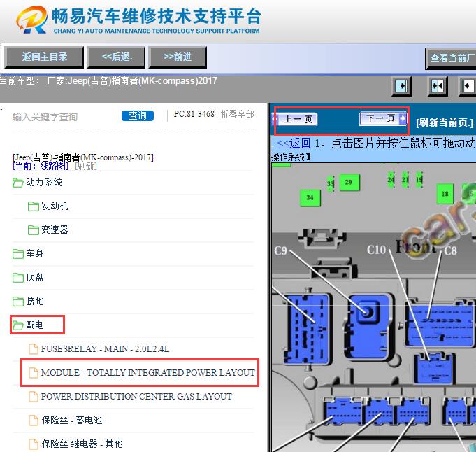Image resolution: width=476 pixels, height=452 pixels.
Task: Go to next page with 下一页
Action: pyautogui.click(x=383, y=118)
